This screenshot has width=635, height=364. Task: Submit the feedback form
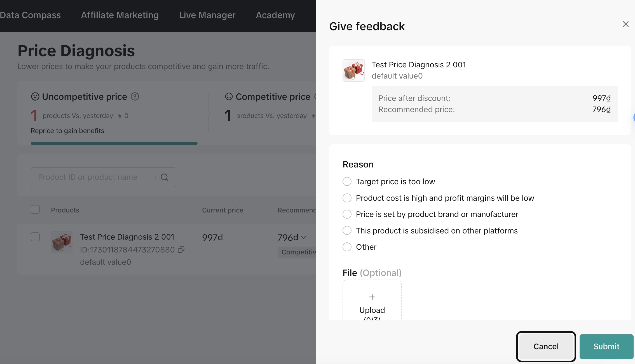point(606,347)
